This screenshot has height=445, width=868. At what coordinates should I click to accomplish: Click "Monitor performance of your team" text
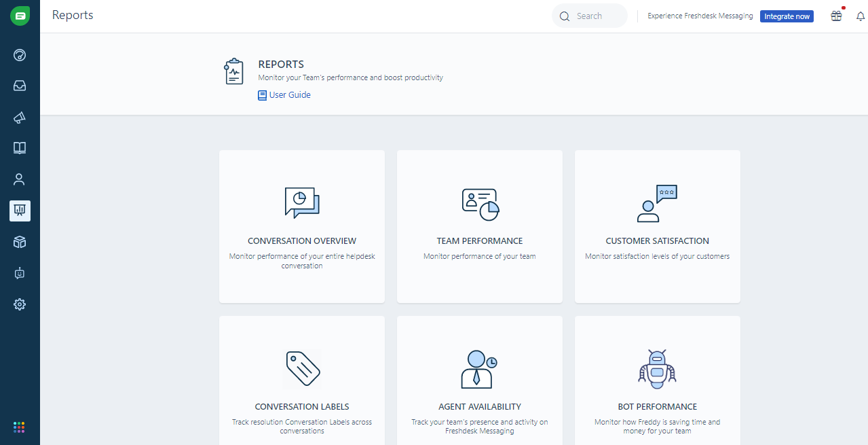coord(480,257)
